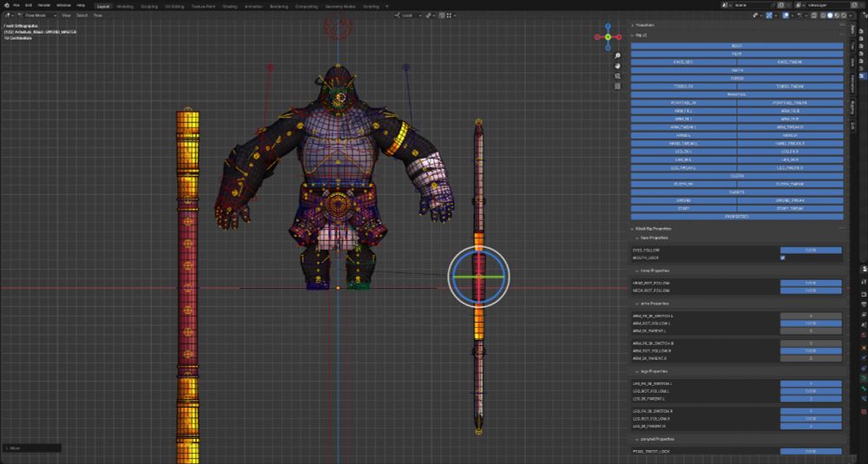Open the highlighted green Armature data tab icon
This screenshot has height=464, width=868.
coord(864,379)
